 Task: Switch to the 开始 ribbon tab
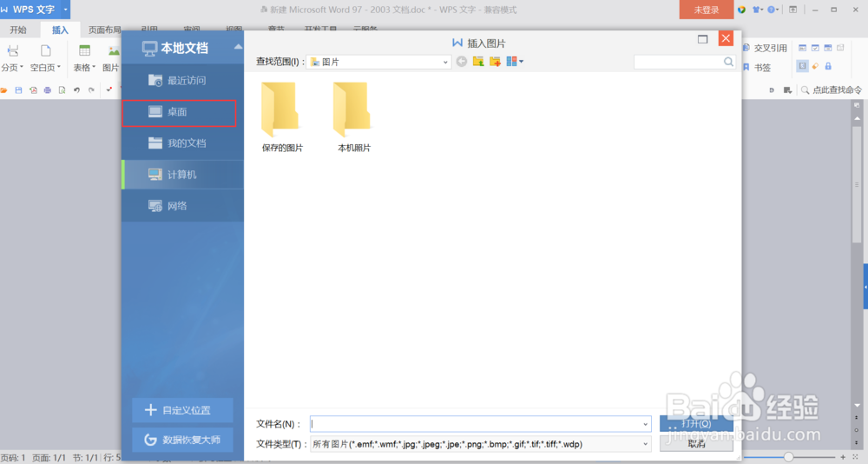tap(17, 30)
